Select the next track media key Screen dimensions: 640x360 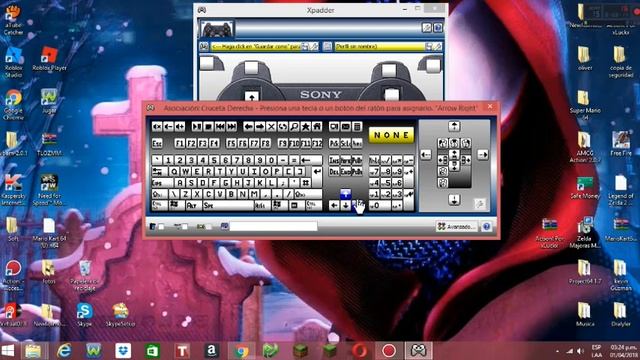coord(231,127)
